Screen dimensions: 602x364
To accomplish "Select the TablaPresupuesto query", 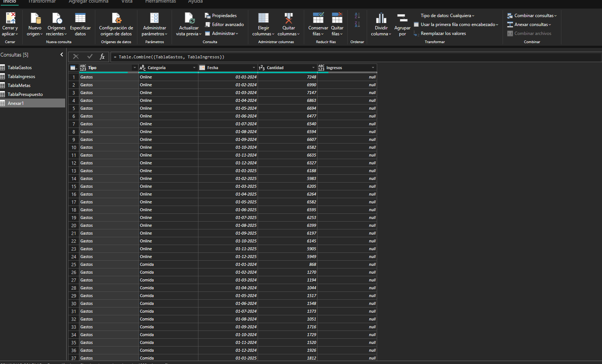I will pyautogui.click(x=25, y=94).
